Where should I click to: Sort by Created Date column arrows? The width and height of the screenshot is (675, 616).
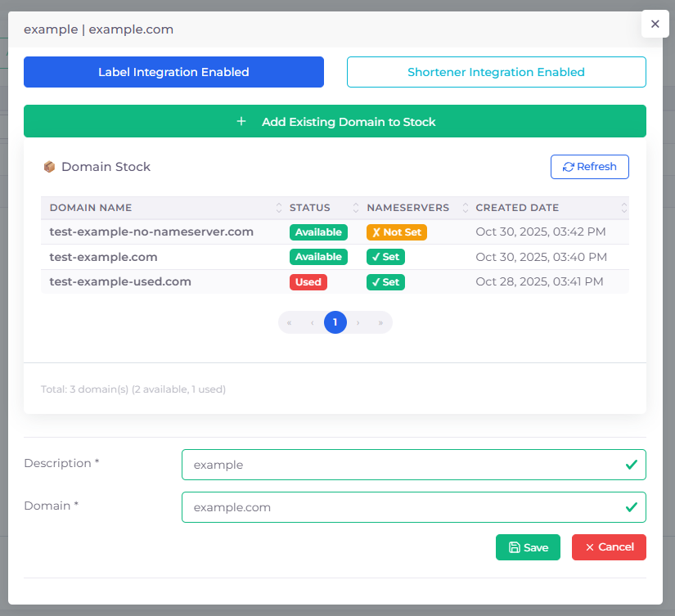click(623, 208)
